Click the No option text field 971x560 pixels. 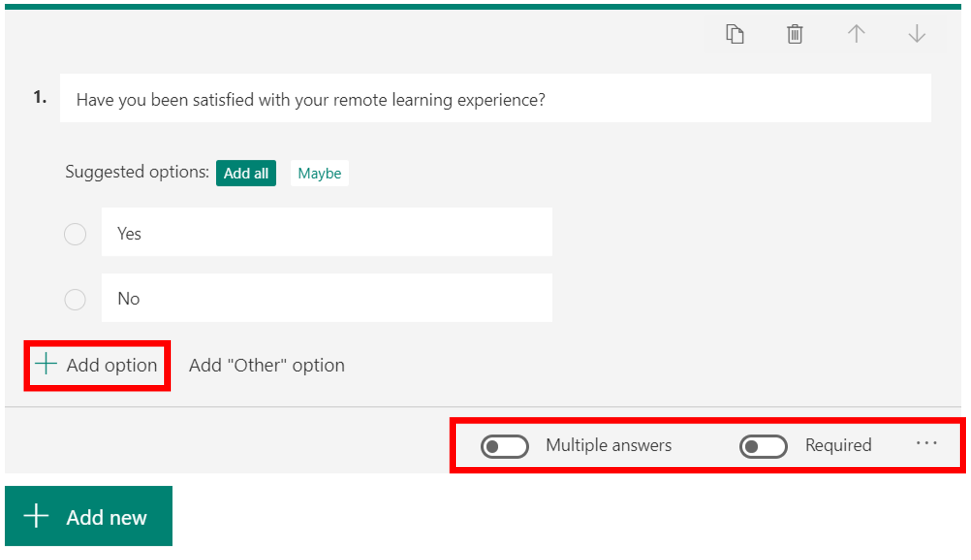point(326,298)
